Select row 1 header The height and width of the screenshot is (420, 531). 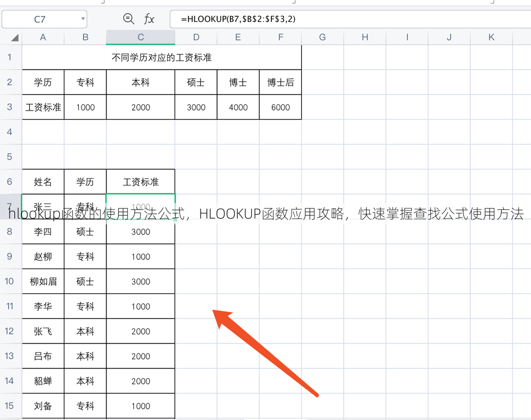click(10, 57)
